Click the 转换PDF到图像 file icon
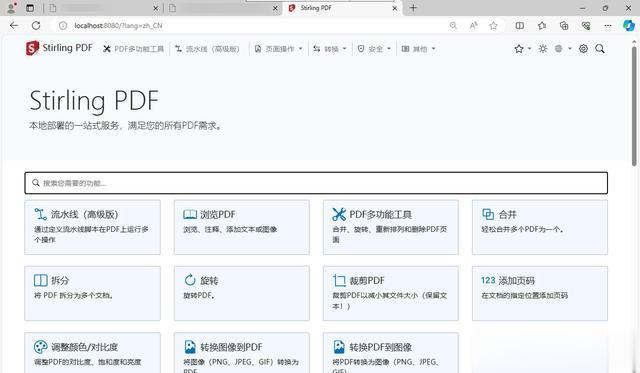 [x=339, y=347]
